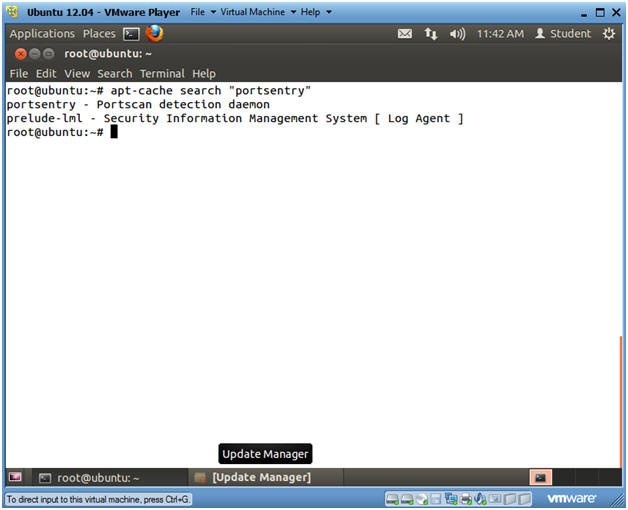The width and height of the screenshot is (628, 510).
Task: Open Virtual Machine dropdown menu
Action: [x=258, y=12]
